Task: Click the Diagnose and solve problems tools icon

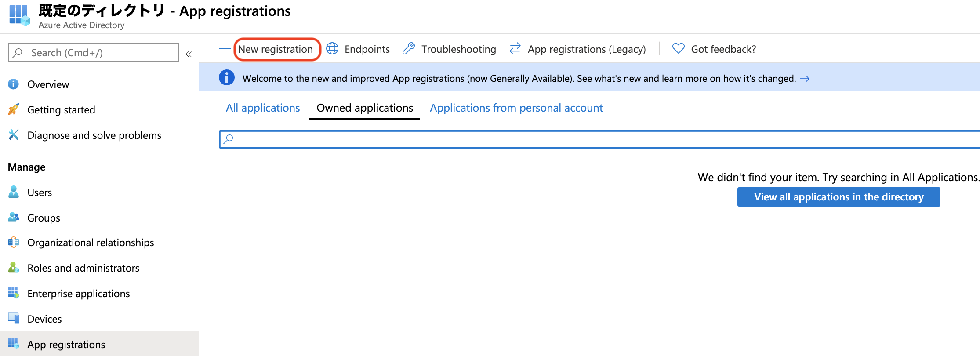Action: 14,135
